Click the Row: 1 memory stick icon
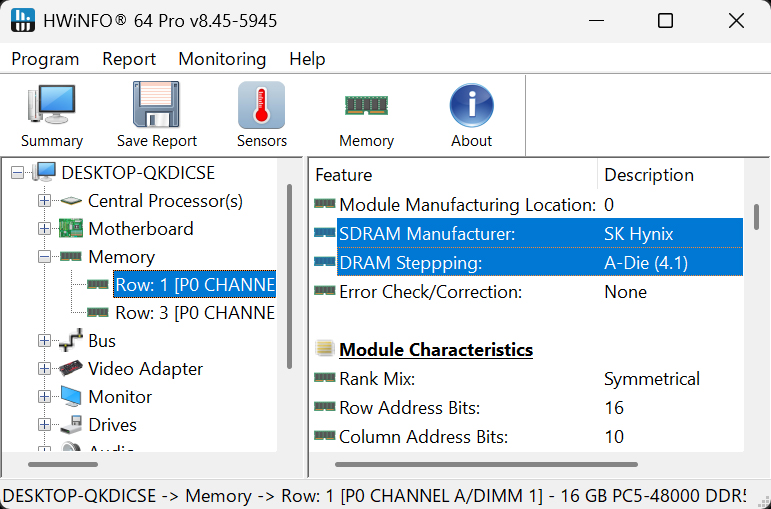 97,284
